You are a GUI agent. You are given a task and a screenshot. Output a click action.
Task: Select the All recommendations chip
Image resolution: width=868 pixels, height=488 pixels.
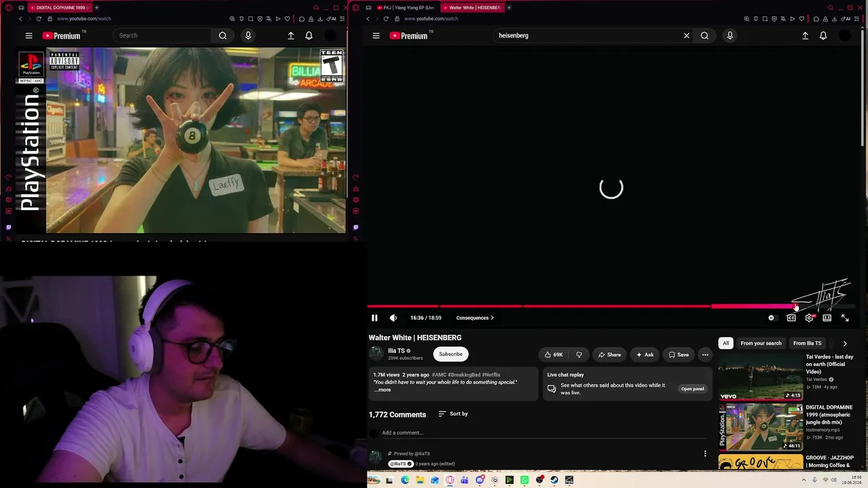coord(726,343)
